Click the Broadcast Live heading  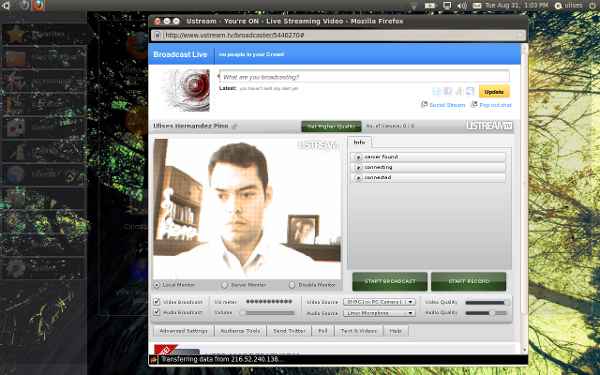pos(180,54)
